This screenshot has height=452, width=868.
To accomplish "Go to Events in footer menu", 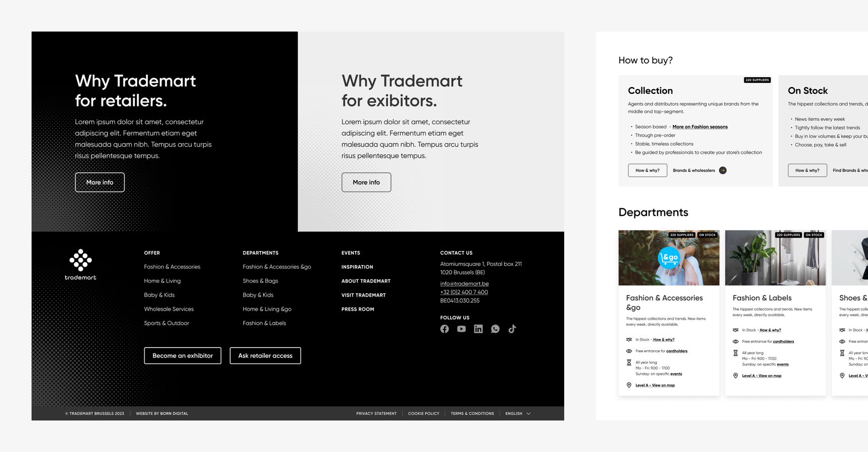I will click(351, 253).
